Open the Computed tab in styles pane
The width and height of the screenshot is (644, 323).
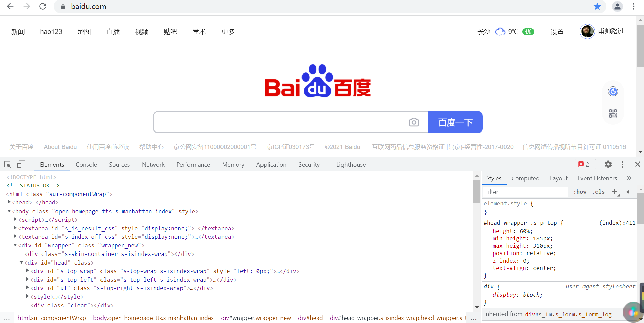525,178
